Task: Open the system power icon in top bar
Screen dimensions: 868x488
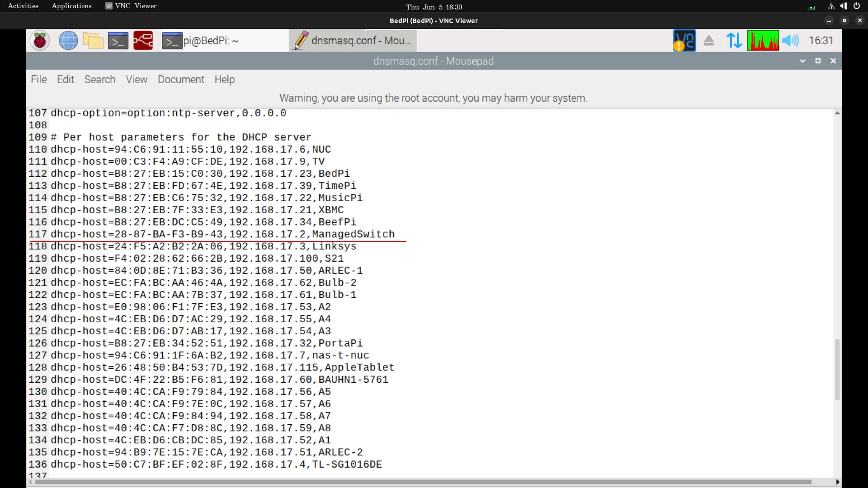Action: point(857,6)
